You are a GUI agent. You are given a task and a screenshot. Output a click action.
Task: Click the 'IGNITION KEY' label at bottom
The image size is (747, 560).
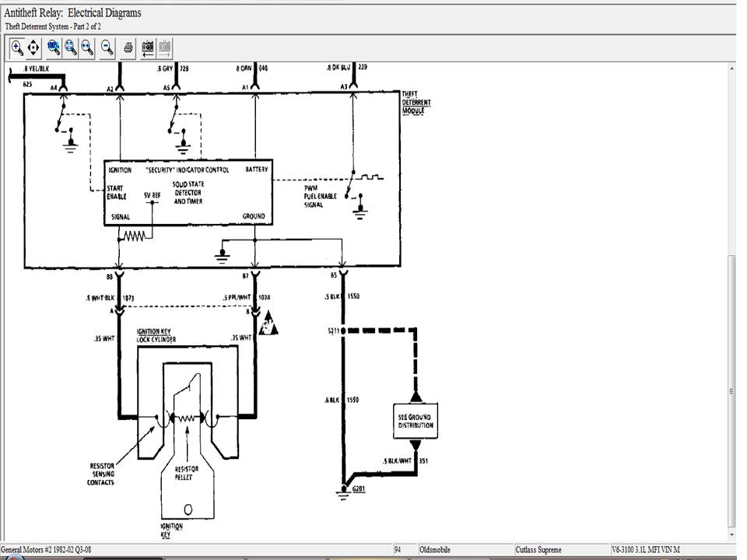171,530
